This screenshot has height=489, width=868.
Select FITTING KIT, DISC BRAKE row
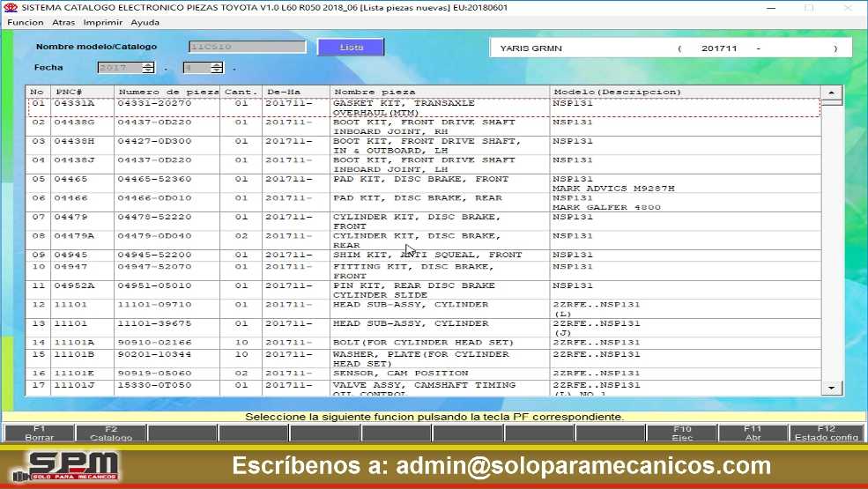[424, 271]
